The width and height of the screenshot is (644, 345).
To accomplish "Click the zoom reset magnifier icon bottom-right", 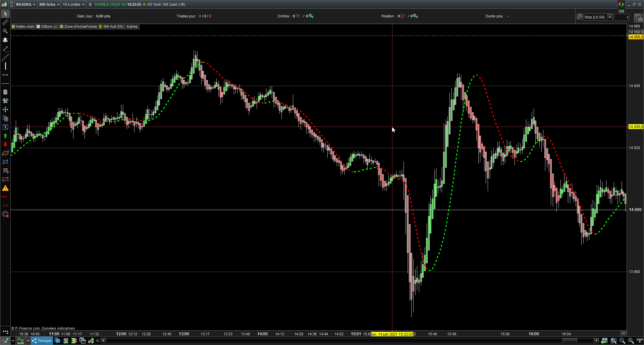I will coord(613,341).
